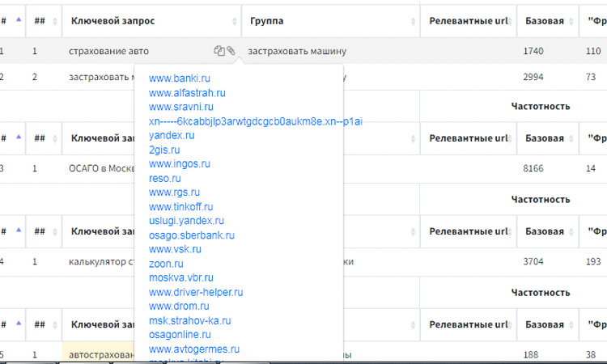Click "Базовая" column header in the top table
Screen dimensions: 607x364
tap(545, 19)
